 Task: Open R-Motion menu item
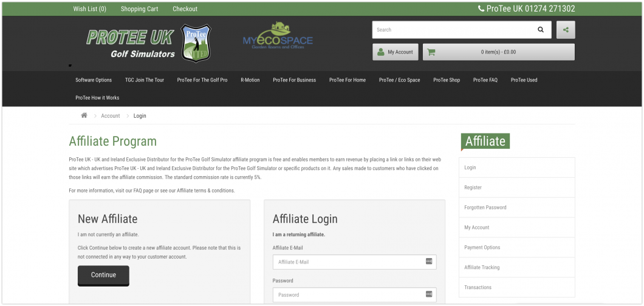coord(250,80)
